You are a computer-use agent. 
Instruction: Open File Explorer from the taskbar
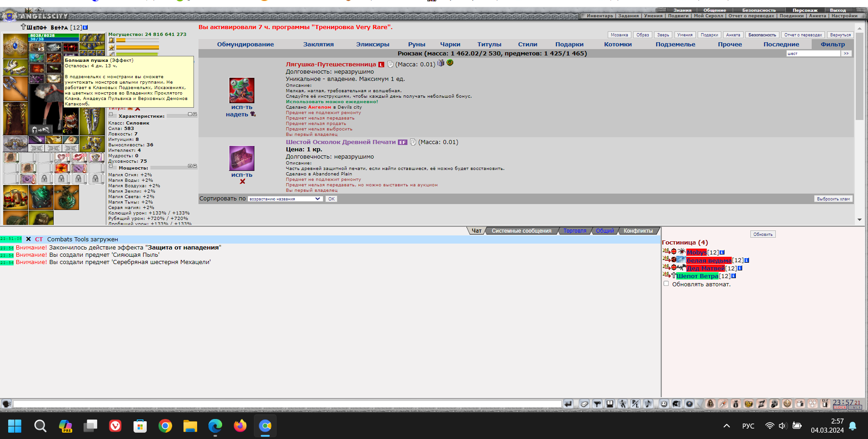[190, 426]
